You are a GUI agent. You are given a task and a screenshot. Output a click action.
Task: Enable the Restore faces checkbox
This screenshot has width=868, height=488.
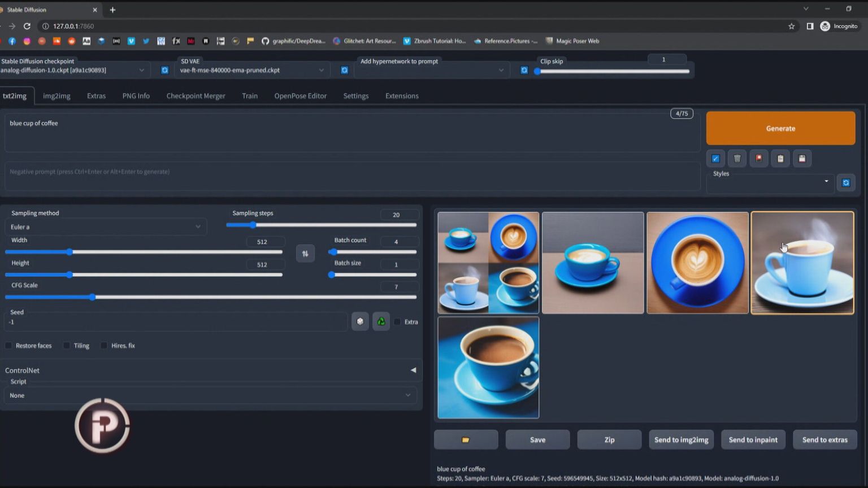pos(8,346)
